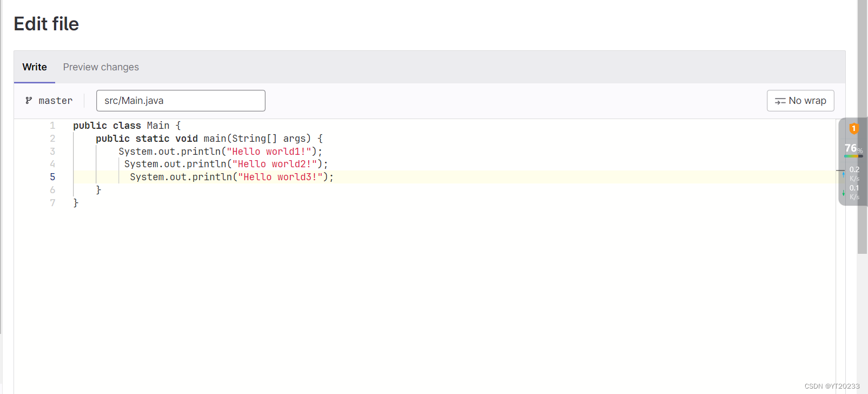
Task: Place cursor in the main method declaration line
Action: point(209,139)
